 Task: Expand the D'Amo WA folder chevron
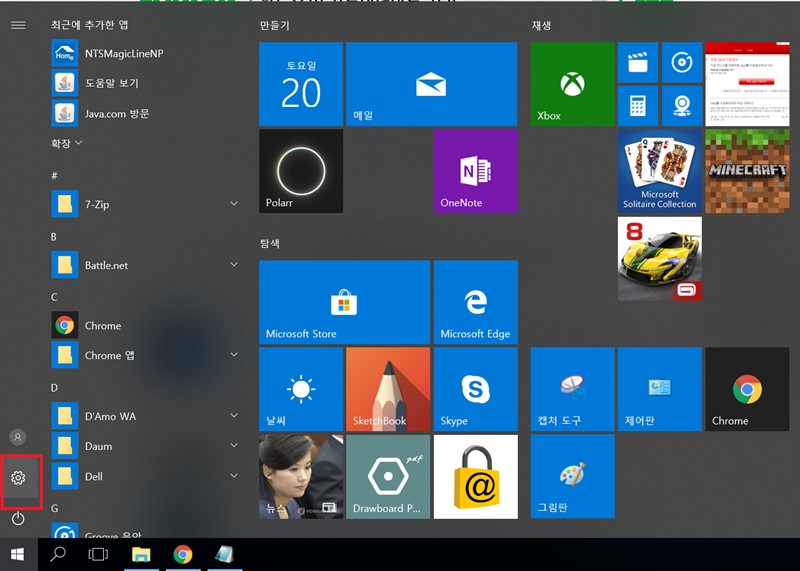[x=234, y=415]
